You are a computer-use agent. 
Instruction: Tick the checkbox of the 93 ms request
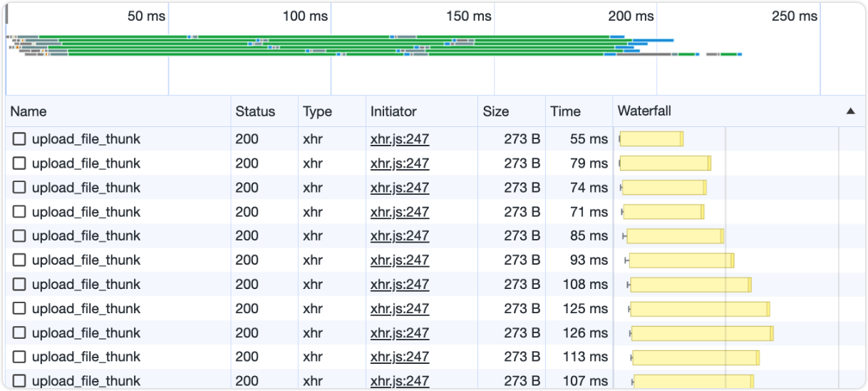pyautogui.click(x=19, y=260)
